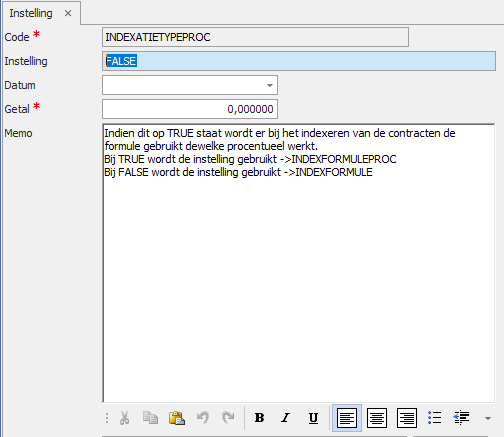Image resolution: width=504 pixels, height=437 pixels.
Task: Open the toolbar overflow dropdown arrow
Action: point(488,418)
